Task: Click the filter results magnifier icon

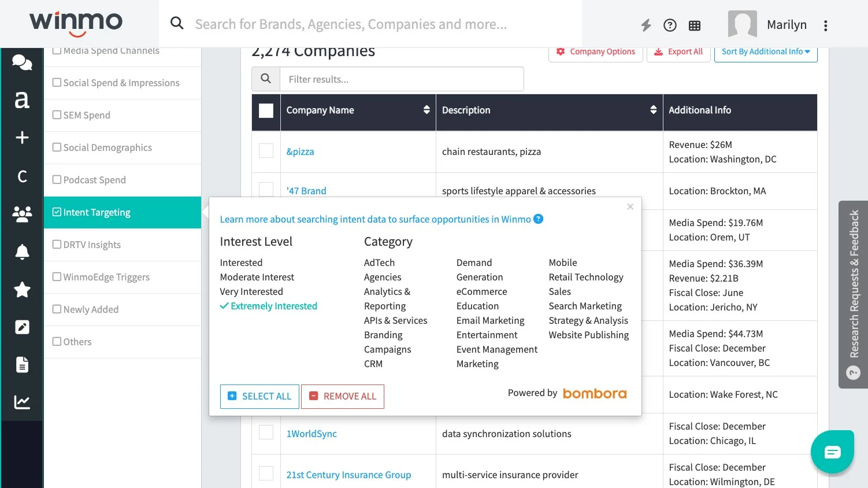Action: 266,79
